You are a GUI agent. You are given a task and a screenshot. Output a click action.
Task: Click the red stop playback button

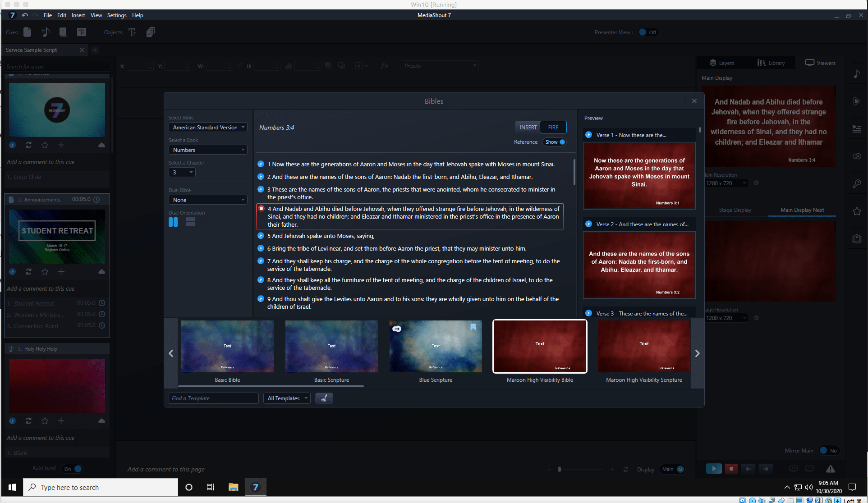[x=731, y=469]
